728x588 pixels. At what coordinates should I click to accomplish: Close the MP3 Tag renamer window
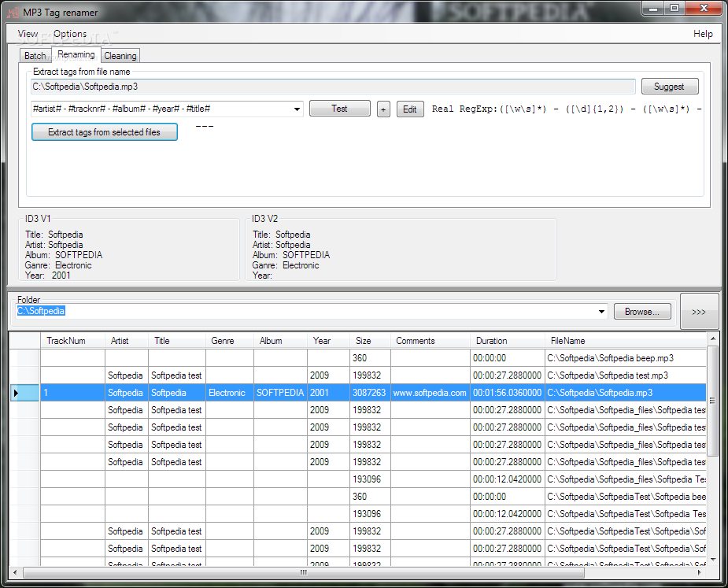coord(704,9)
